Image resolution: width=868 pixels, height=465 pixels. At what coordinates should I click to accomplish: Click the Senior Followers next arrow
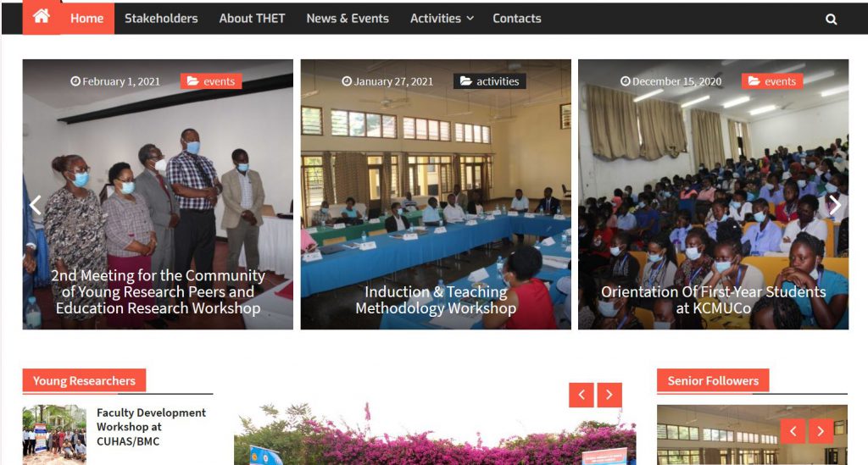point(821,431)
